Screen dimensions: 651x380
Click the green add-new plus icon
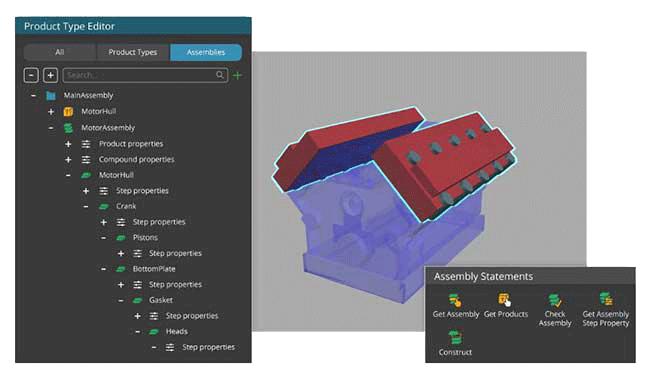237,76
